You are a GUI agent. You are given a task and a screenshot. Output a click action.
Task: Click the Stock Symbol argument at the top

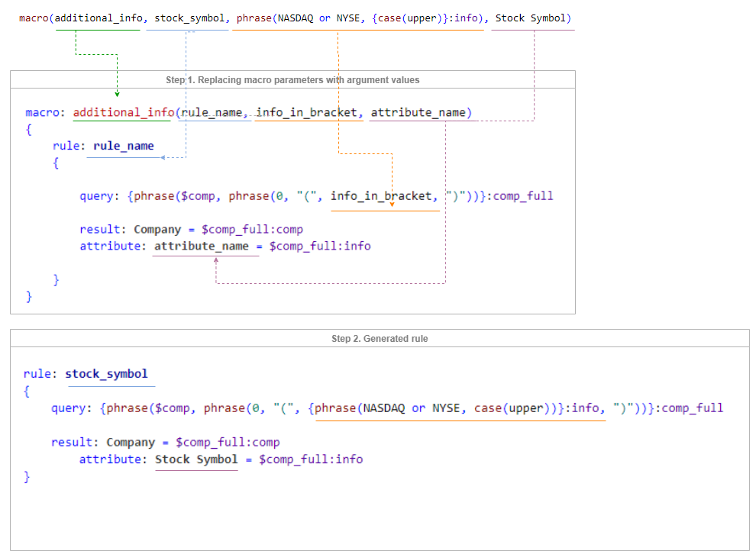533,18
